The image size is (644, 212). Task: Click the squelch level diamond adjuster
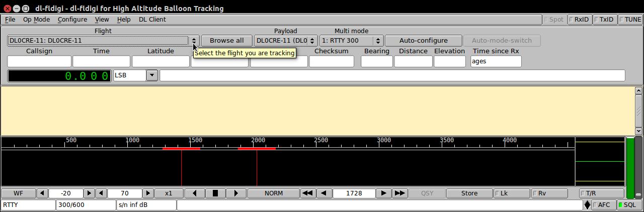(x=587, y=205)
